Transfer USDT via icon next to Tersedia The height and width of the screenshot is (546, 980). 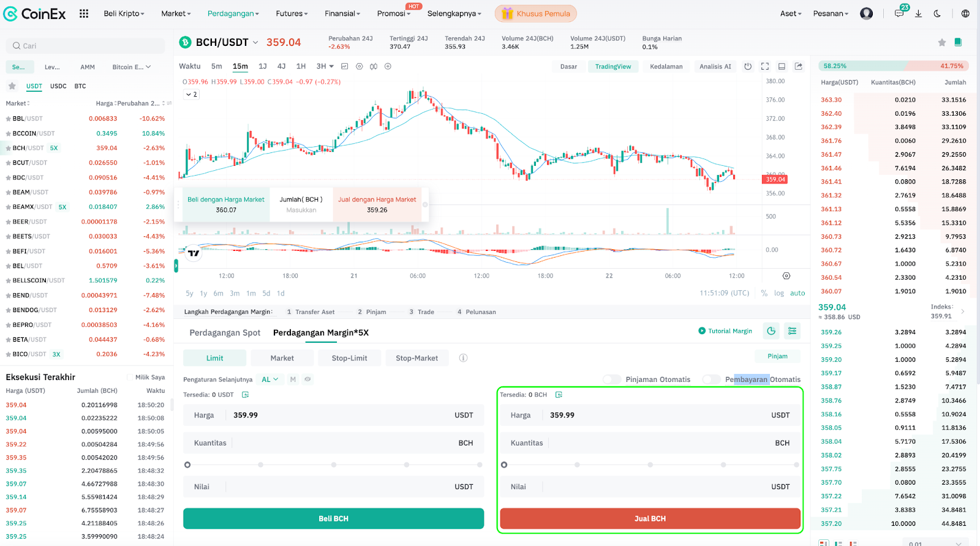pyautogui.click(x=245, y=395)
